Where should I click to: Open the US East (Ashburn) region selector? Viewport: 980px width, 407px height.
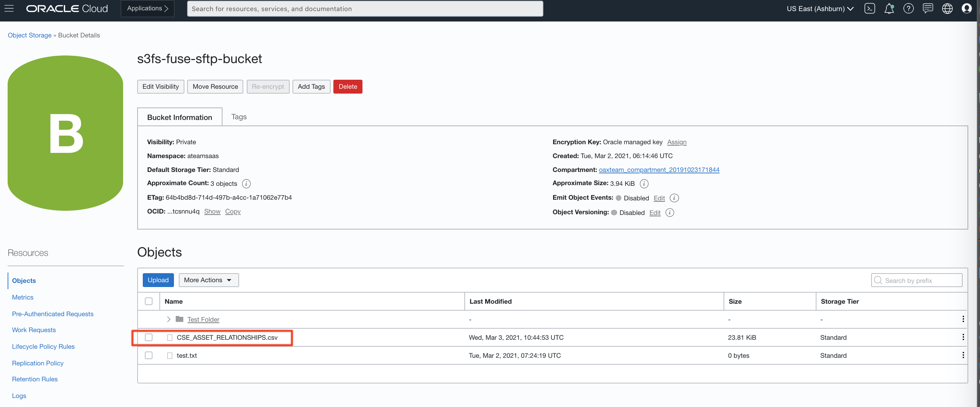pos(820,8)
